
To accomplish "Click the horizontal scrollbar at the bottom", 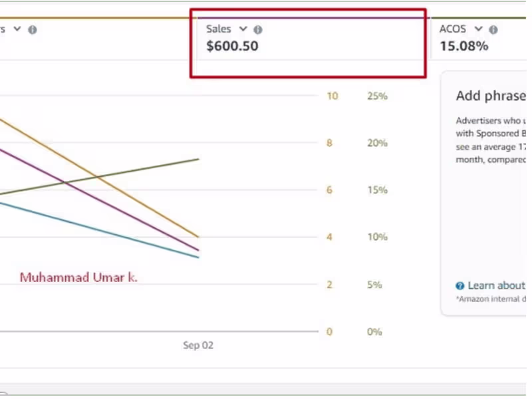I will 266,390.
